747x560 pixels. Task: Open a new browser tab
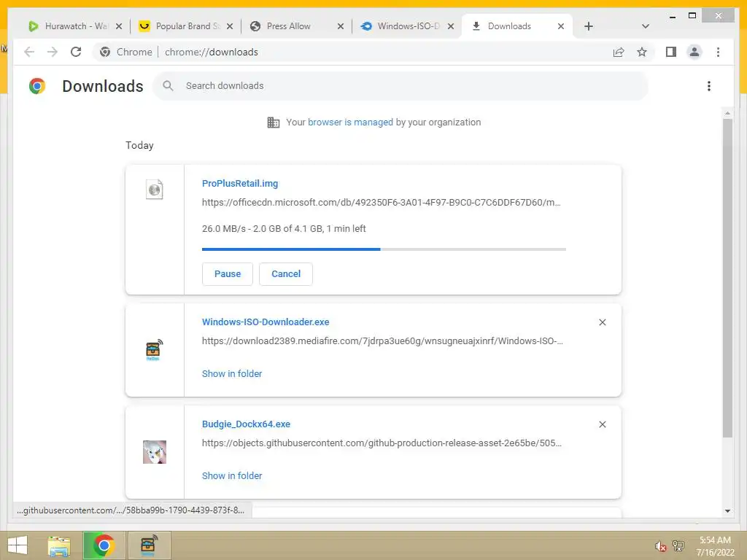click(x=589, y=26)
